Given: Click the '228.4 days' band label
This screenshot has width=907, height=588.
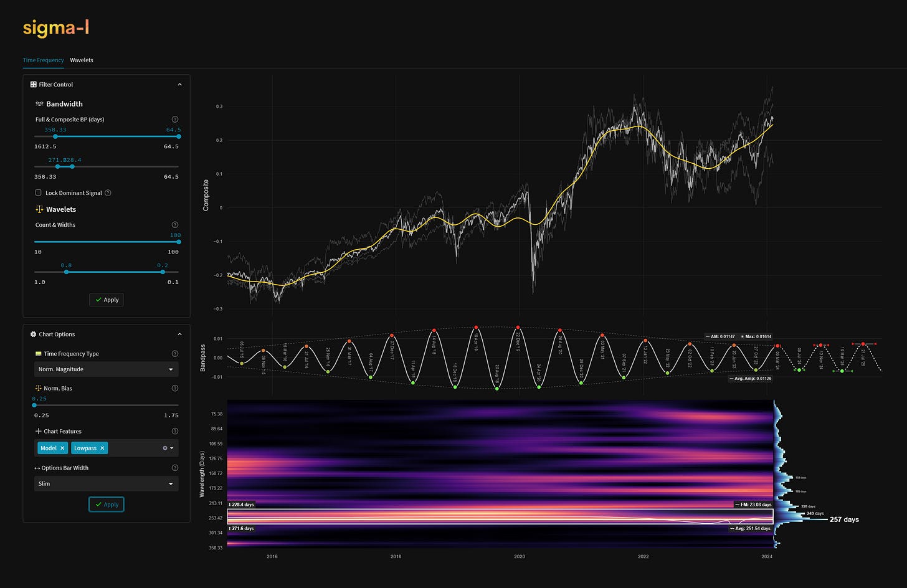Looking at the screenshot, I should [x=242, y=505].
